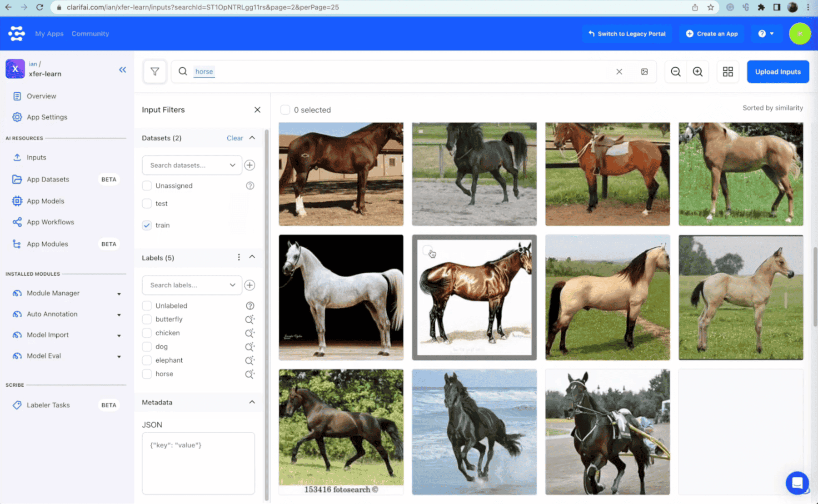The image size is (818, 504).
Task: Open the Search datasets dropdown
Action: point(192,165)
